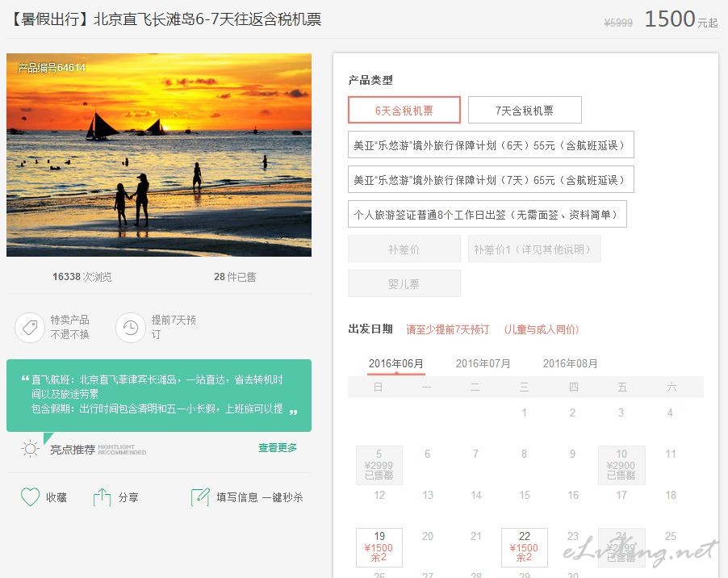Click the 出发日期 heading
This screenshot has height=578, width=728.
tap(370, 329)
